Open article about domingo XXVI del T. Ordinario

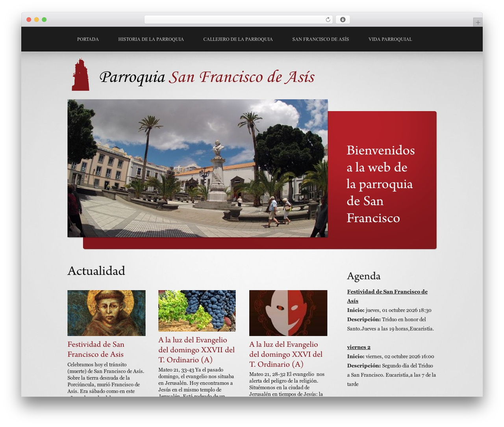(x=286, y=354)
